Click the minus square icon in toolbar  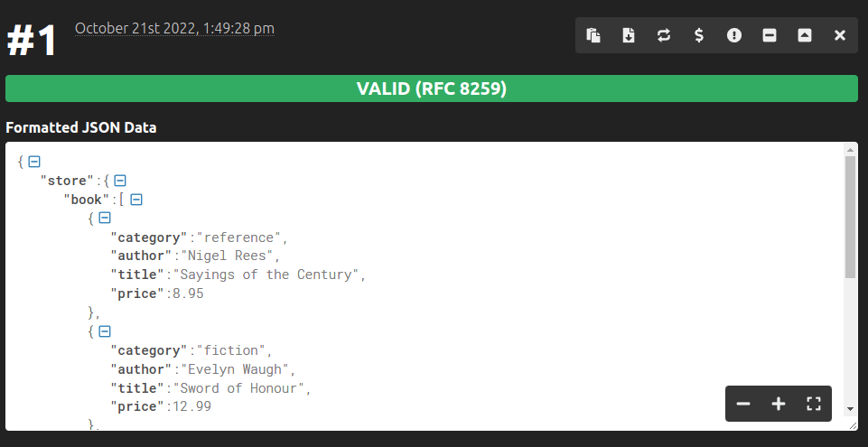pos(770,35)
